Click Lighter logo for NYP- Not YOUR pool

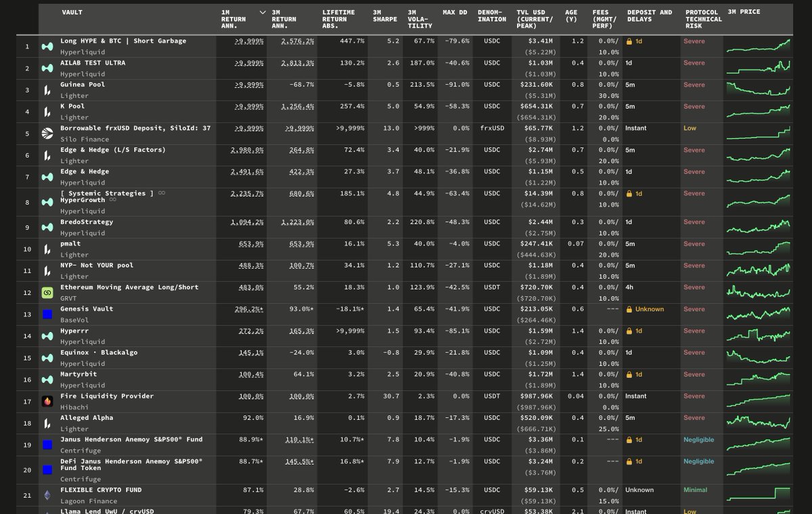[47, 271]
